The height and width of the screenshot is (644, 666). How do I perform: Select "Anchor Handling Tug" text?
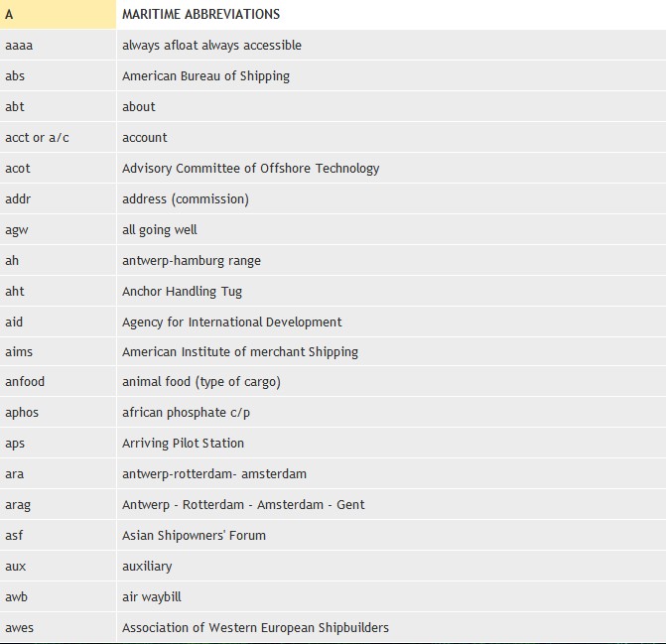pyautogui.click(x=182, y=291)
